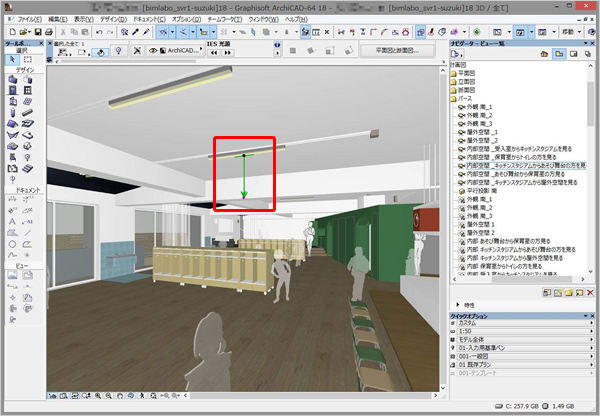Open the カスタム quick option dropdown
600x416 pixels.
pos(524,323)
